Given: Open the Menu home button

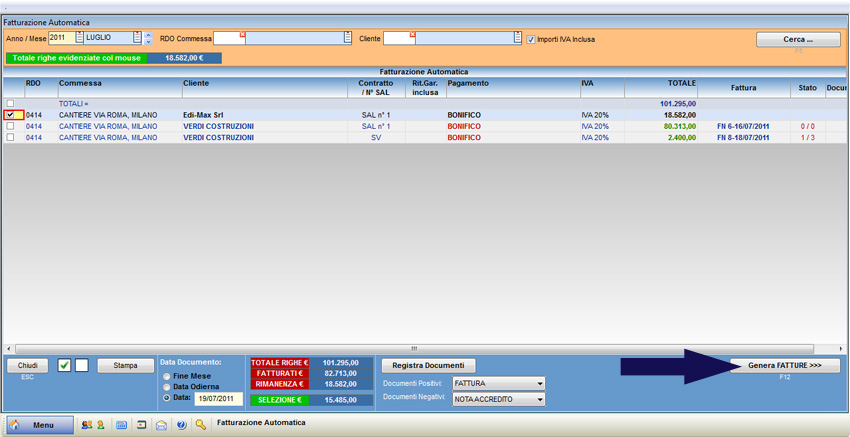Looking at the screenshot, I should coord(40,425).
